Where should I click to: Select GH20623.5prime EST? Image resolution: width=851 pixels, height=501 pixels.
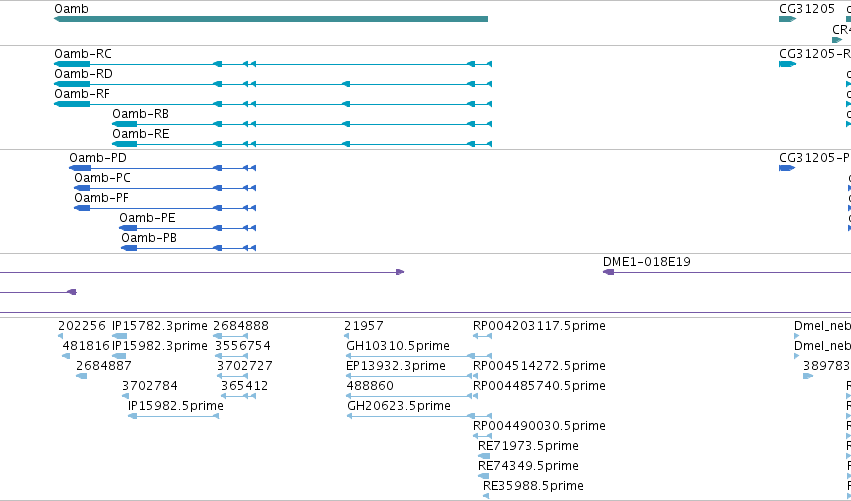pyautogui.click(x=420, y=416)
